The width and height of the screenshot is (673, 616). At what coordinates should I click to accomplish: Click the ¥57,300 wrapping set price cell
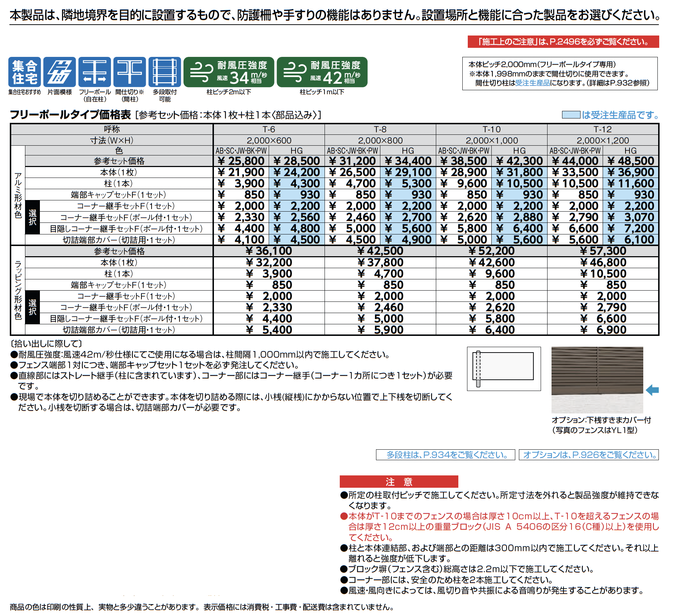point(603,251)
